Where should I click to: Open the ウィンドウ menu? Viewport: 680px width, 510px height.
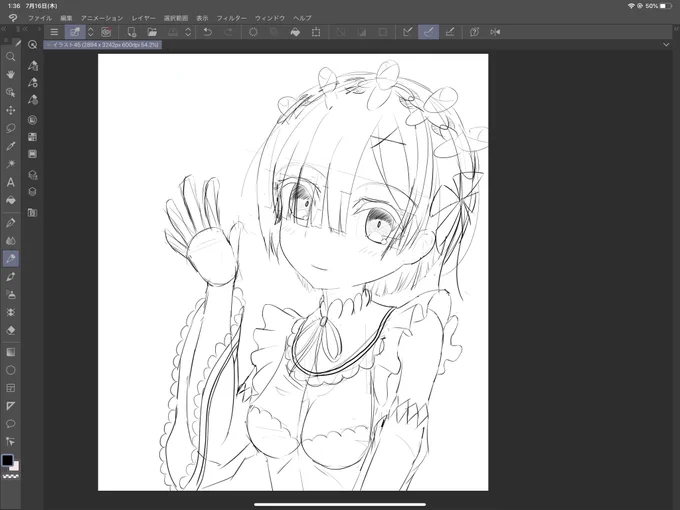point(270,18)
